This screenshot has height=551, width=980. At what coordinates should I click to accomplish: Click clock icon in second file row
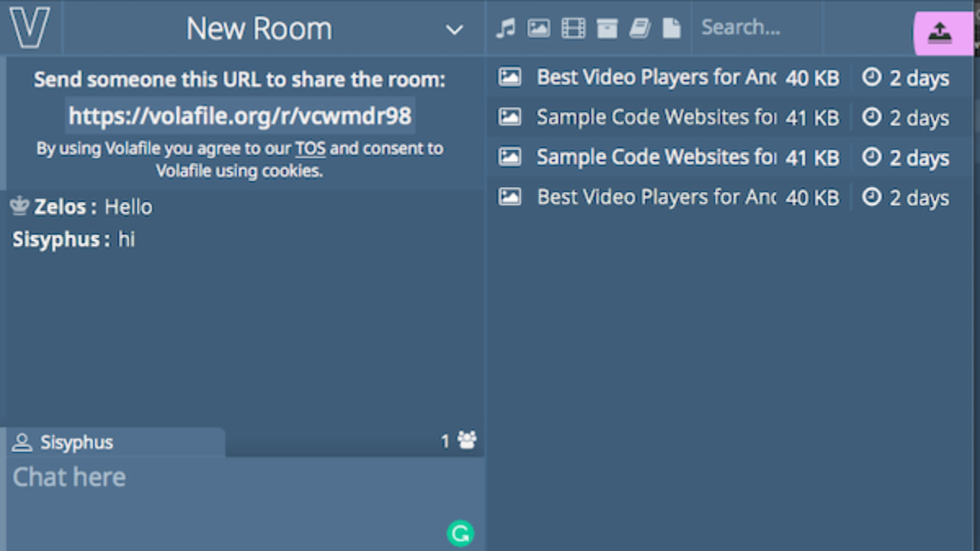872,117
